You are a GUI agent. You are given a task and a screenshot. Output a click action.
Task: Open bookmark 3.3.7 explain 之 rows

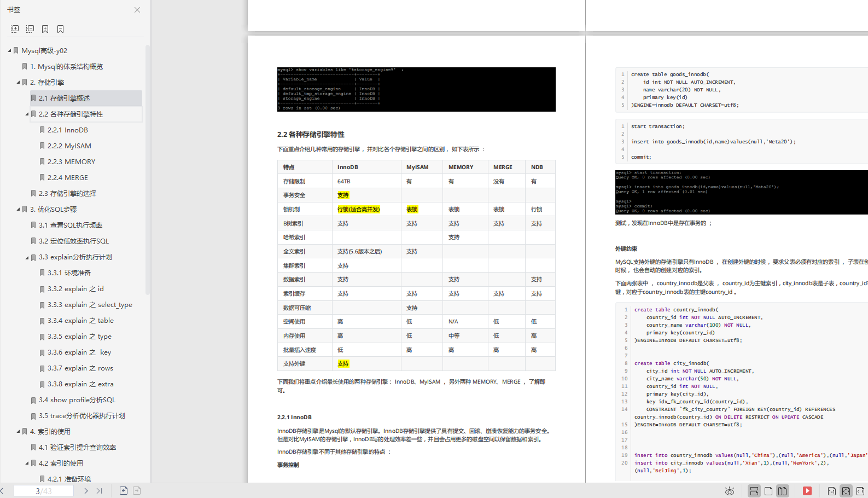80,368
